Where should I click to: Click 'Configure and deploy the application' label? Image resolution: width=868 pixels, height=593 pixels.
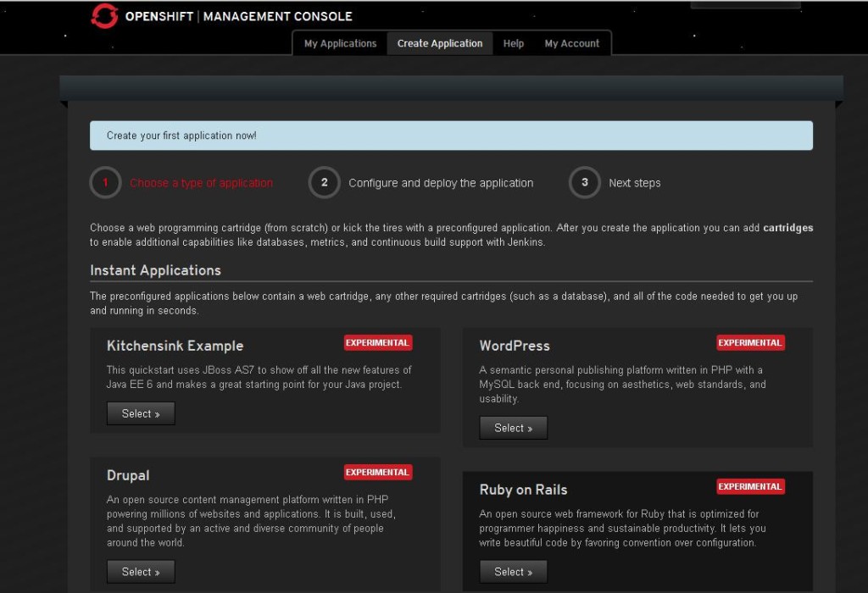441,183
